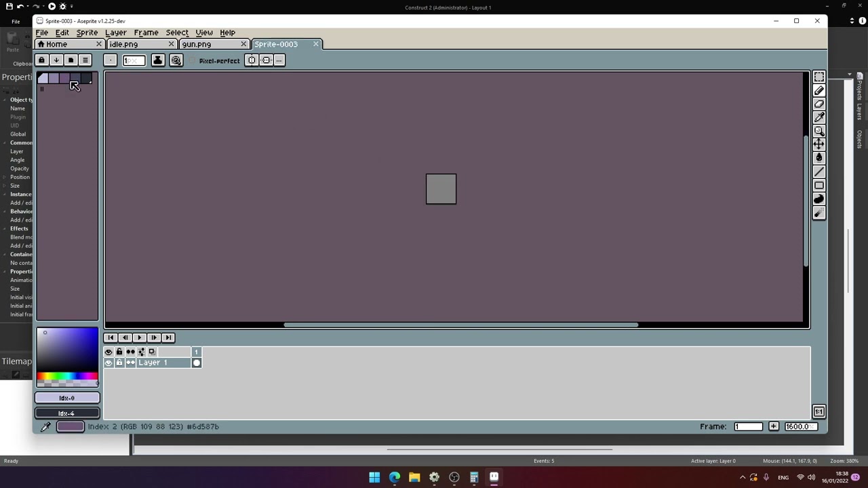The image size is (868, 488).
Task: Enable the Pixel-perfect checkbox
Action: click(x=193, y=61)
